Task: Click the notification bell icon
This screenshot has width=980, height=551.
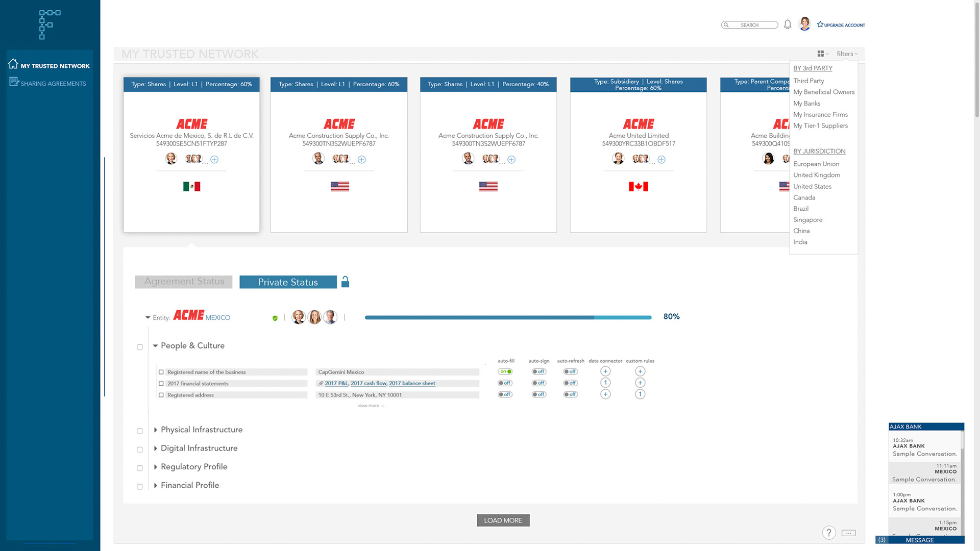Action: pyautogui.click(x=788, y=24)
